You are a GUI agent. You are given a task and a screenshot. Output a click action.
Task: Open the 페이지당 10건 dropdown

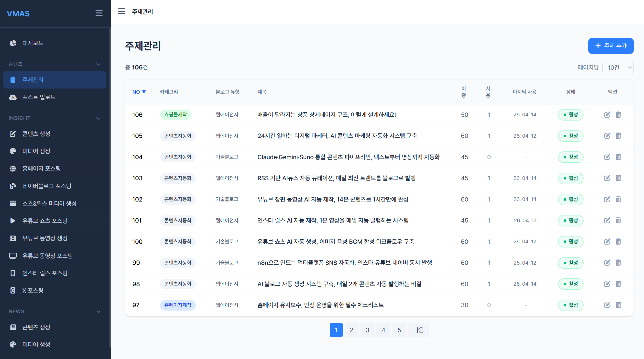[618, 67]
